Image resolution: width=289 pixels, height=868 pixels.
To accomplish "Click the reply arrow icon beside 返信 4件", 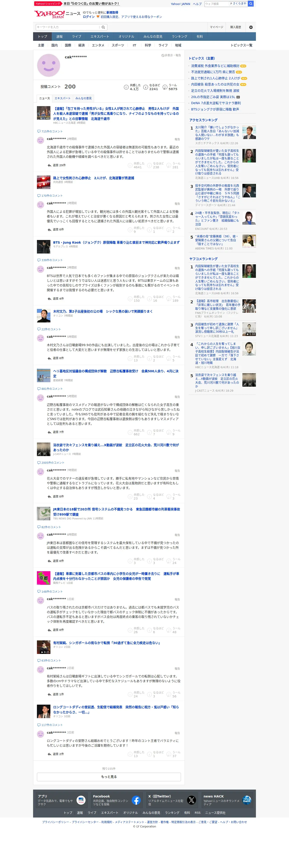I will [50, 299].
